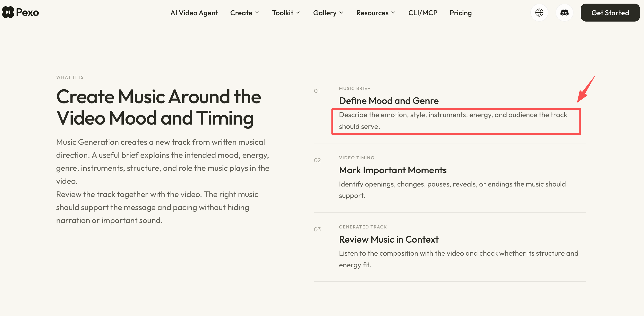Click the 'MUSIC BRIEF' label
The height and width of the screenshot is (316, 644).
(x=355, y=88)
